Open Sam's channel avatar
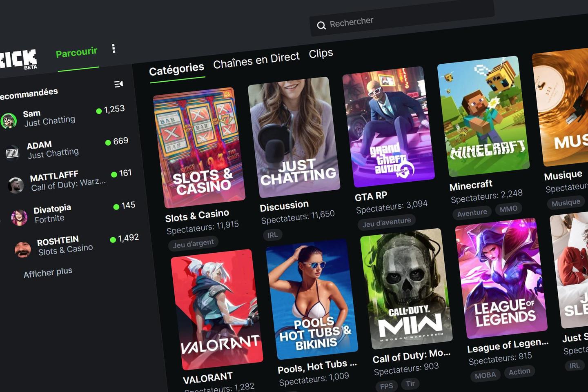The width and height of the screenshot is (588, 392). 9,121
